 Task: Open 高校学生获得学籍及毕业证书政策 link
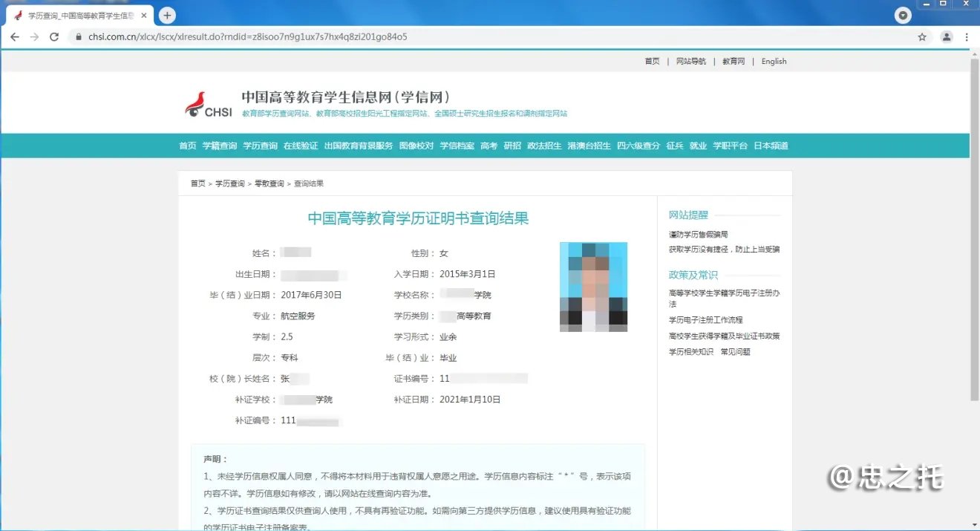tap(724, 336)
